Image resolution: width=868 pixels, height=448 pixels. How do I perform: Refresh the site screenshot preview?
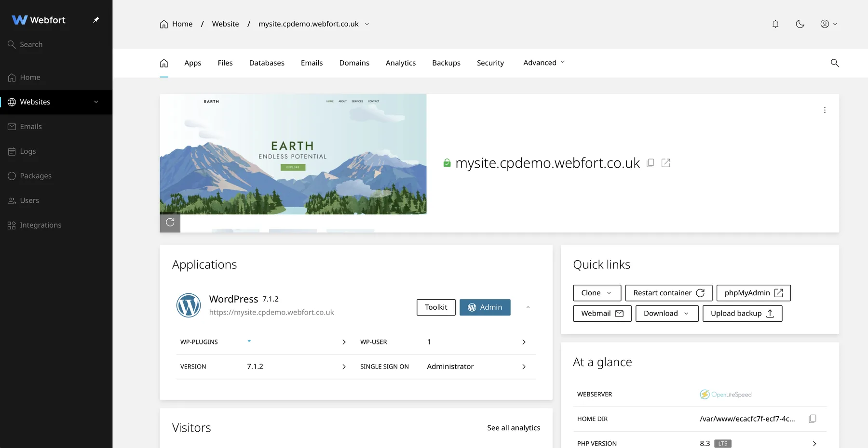click(x=170, y=223)
